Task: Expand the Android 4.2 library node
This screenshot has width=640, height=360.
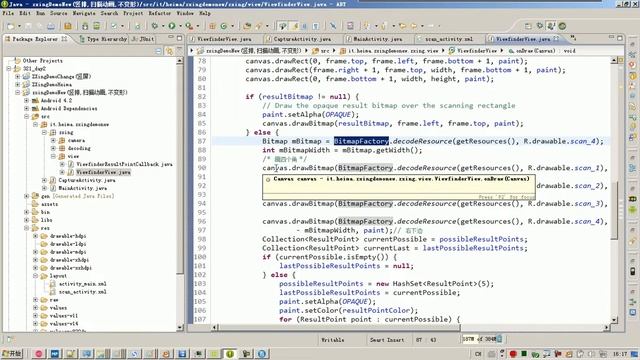Action: click(27, 100)
